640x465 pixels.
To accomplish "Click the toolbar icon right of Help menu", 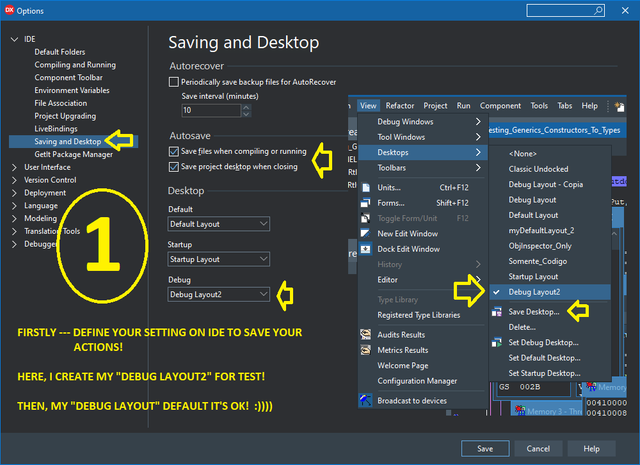I will pyautogui.click(x=619, y=106).
